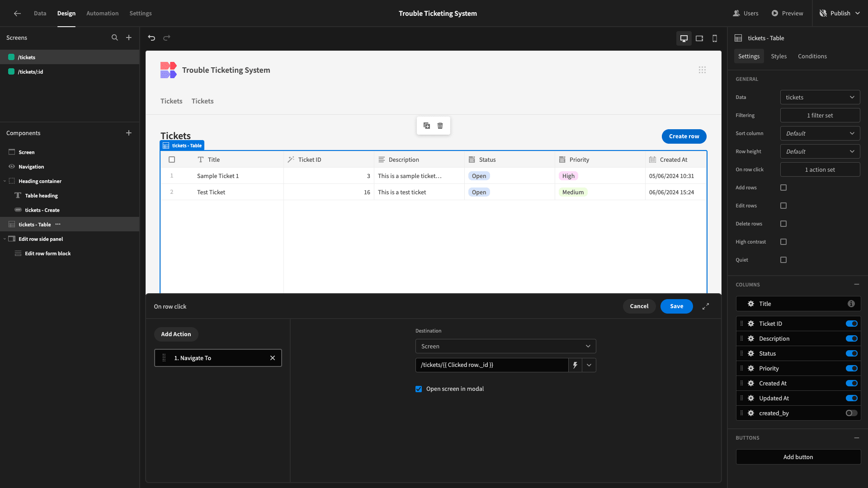Switch to tablet preview icon
This screenshot has width=868, height=488.
699,38
